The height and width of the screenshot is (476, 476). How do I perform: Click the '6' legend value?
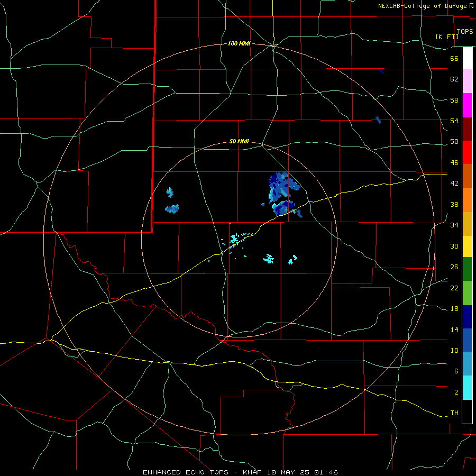tap(456, 371)
